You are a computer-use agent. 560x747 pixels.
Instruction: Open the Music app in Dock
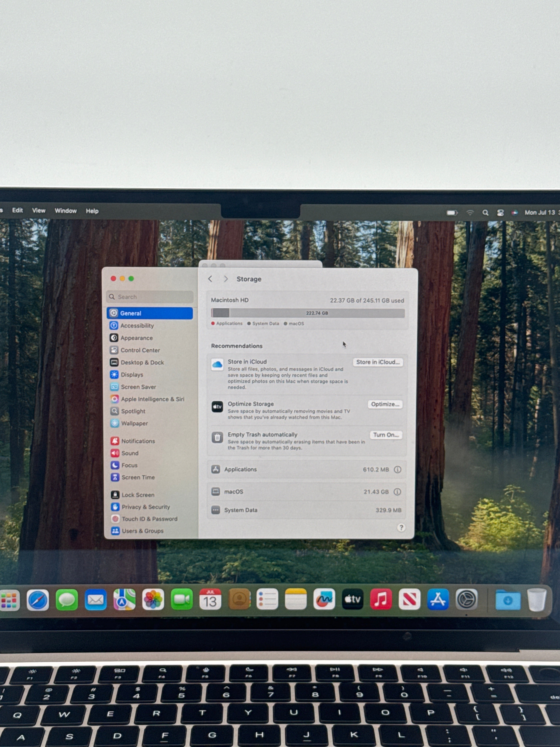(x=381, y=599)
